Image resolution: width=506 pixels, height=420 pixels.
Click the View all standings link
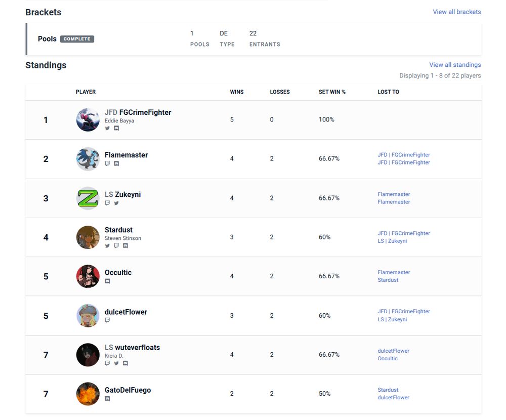(455, 65)
